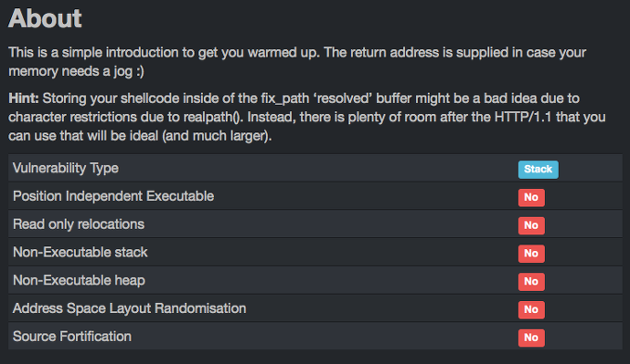The image size is (630, 364).
Task: Click the Source Fortification label
Action: tap(72, 336)
